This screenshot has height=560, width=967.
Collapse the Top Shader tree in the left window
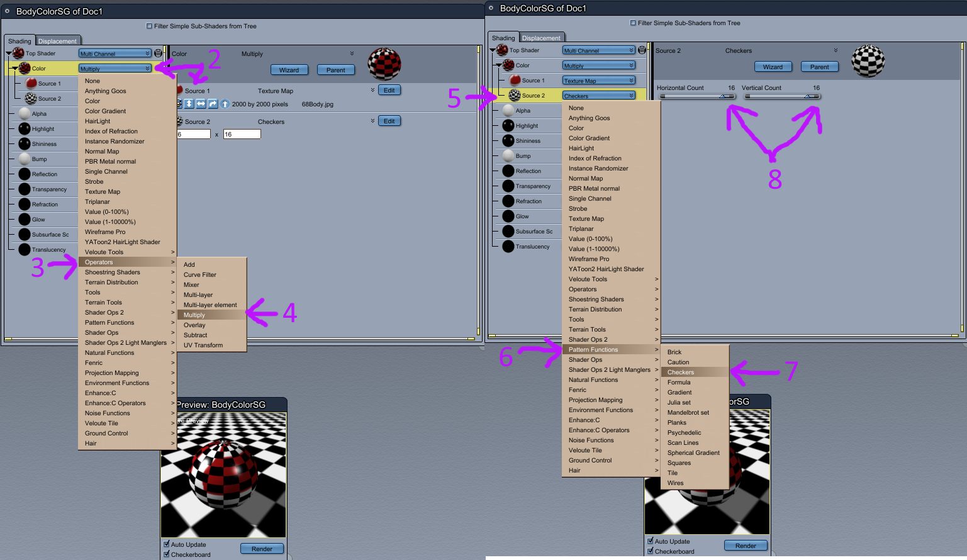pyautogui.click(x=9, y=53)
